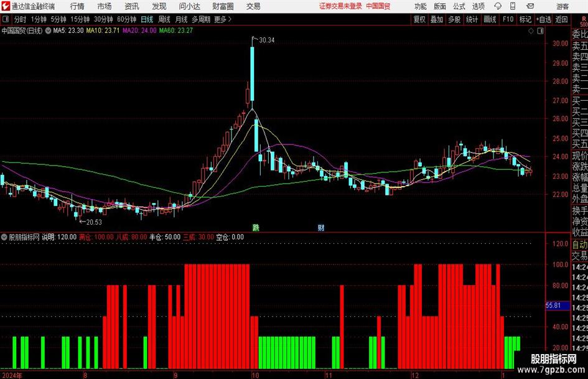
Task: Select the 日线 daily tab
Action: [147, 19]
